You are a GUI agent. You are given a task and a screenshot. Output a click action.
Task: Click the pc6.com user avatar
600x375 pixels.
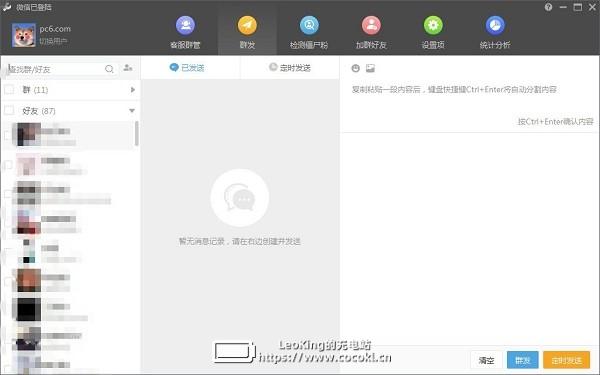pyautogui.click(x=24, y=35)
